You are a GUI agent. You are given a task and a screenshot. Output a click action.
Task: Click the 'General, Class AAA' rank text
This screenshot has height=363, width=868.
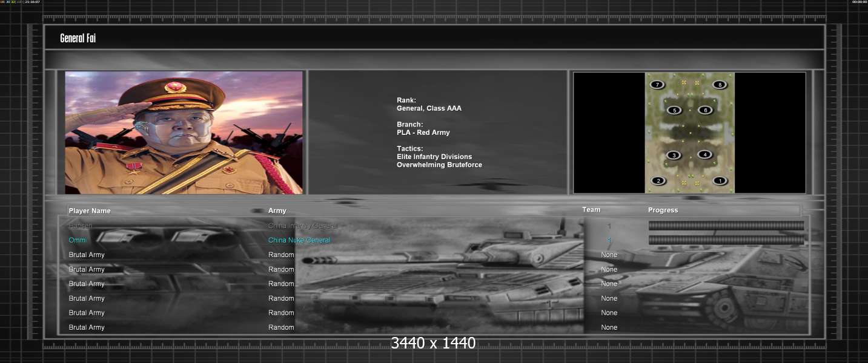429,108
